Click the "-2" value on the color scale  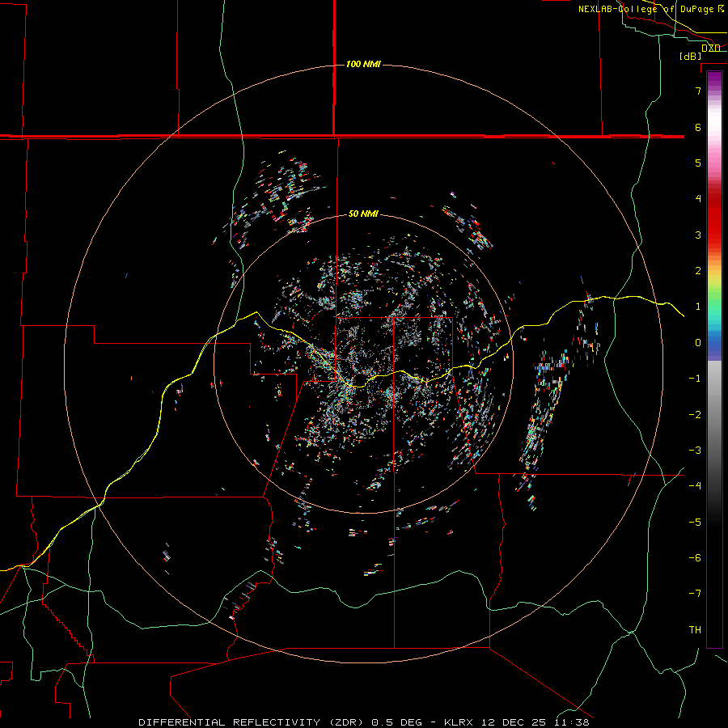695,415
